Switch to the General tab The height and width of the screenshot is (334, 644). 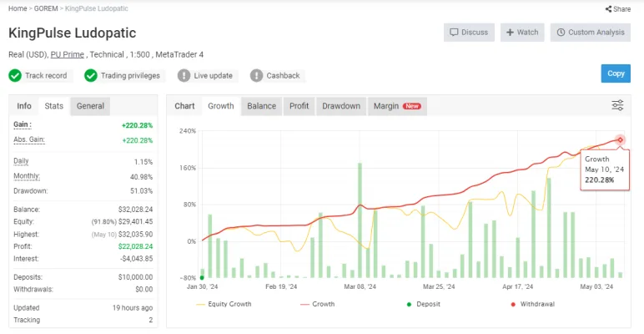click(x=90, y=106)
